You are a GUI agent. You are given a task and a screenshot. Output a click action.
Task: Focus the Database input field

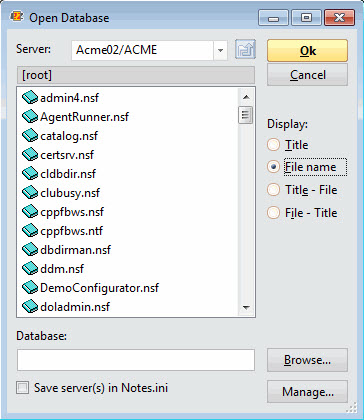pos(136,360)
